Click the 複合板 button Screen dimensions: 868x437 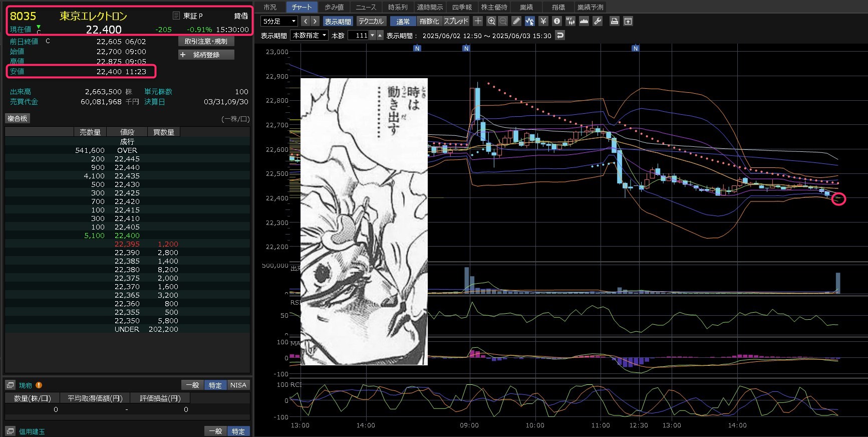click(18, 118)
